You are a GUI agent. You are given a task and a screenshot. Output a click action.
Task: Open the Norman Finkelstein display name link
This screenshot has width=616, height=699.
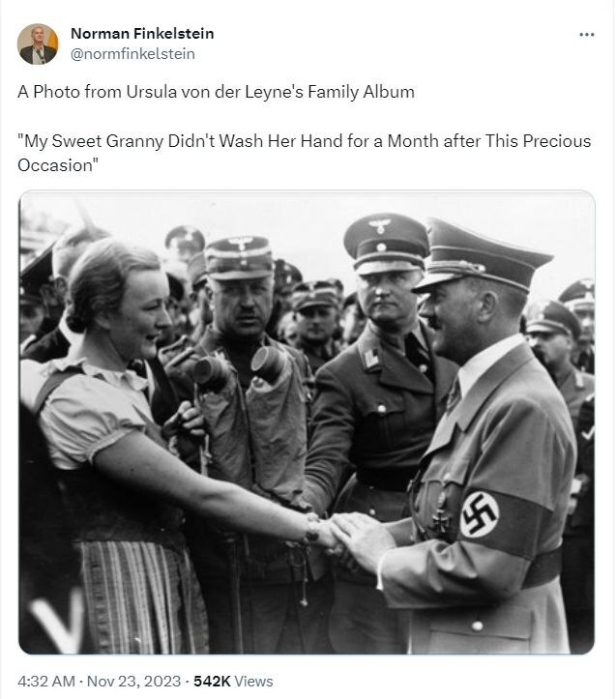point(142,34)
